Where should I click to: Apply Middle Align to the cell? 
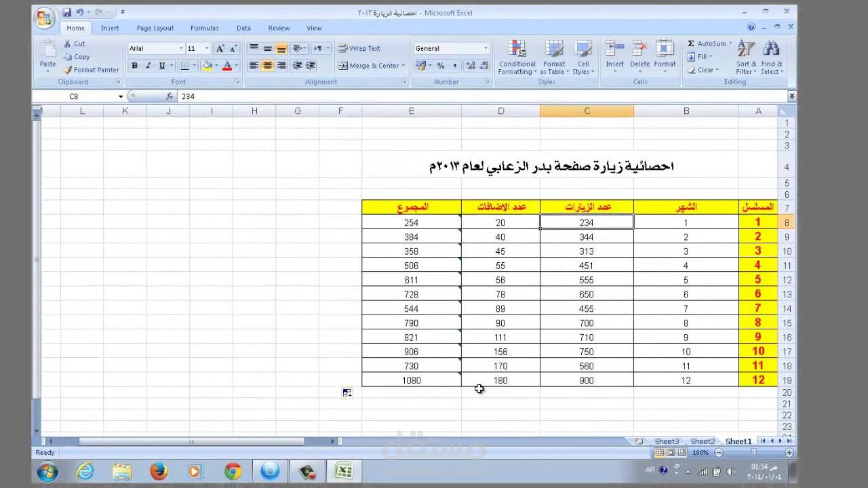pyautogui.click(x=267, y=48)
